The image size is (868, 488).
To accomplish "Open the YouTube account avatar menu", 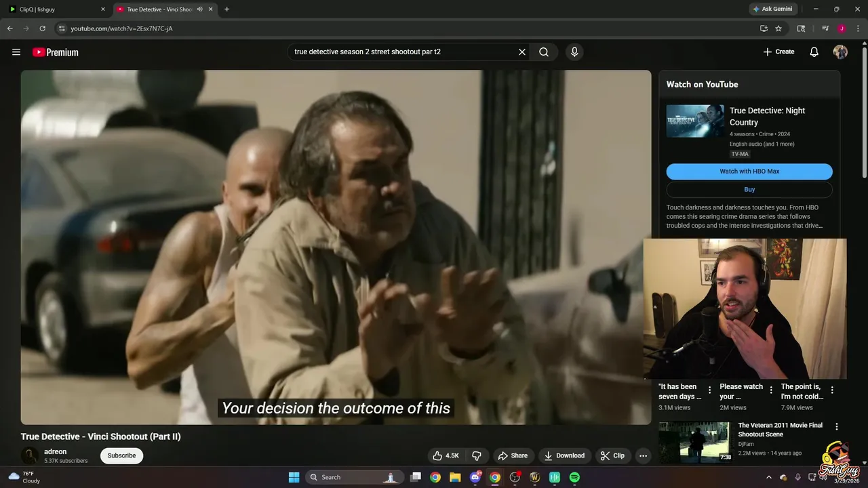I will pyautogui.click(x=840, y=52).
